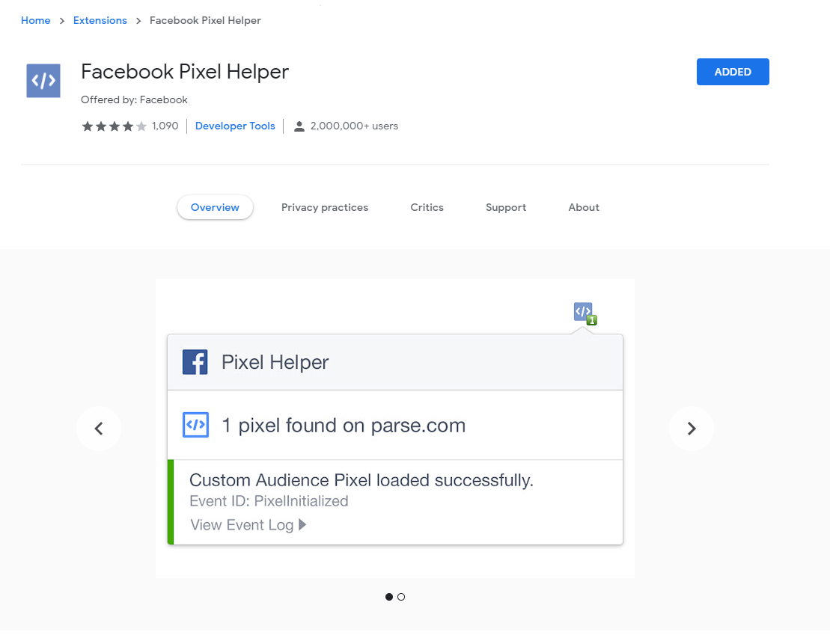Click the users count person icon

click(x=300, y=126)
